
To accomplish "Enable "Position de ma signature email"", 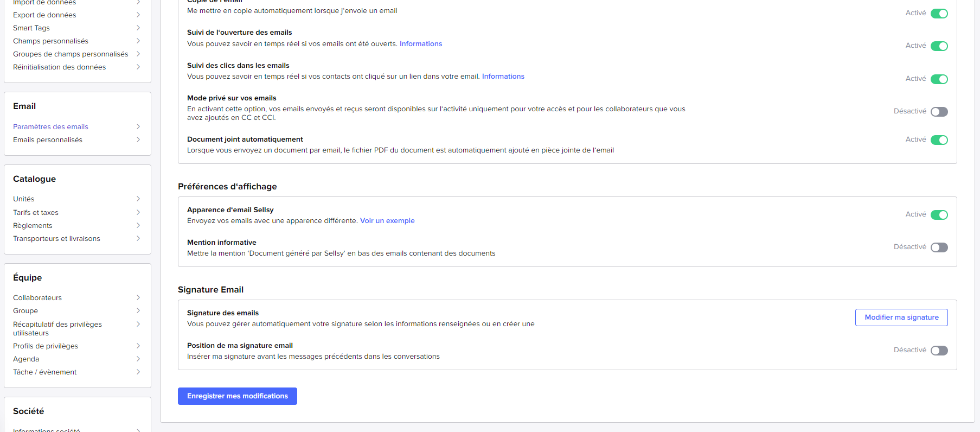I will point(939,350).
